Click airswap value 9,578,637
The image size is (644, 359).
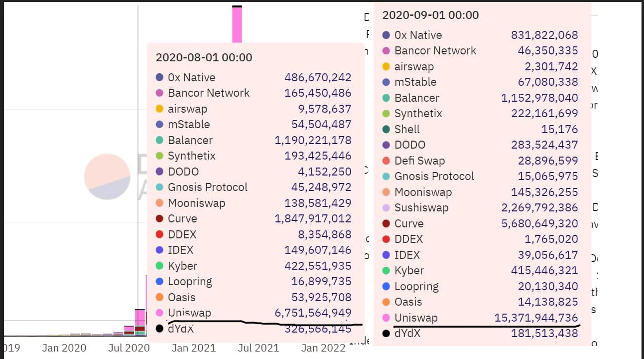click(326, 109)
